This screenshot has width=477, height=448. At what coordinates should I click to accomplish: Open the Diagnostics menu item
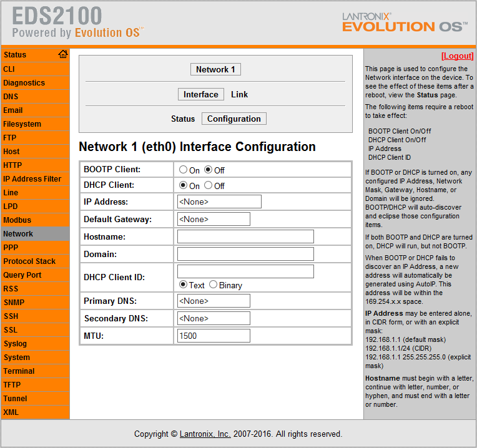click(36, 82)
